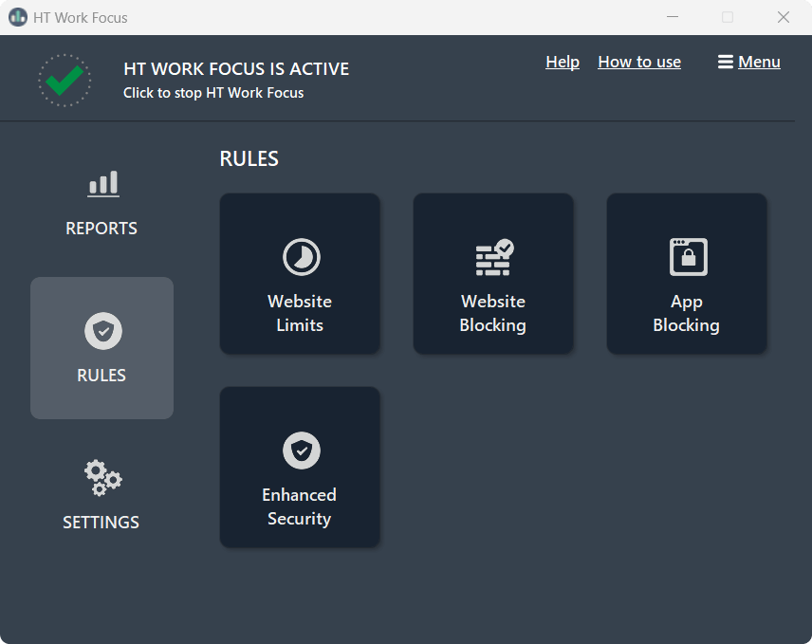Image resolution: width=812 pixels, height=644 pixels.
Task: Open the SETTINGS section label
Action: tap(101, 523)
